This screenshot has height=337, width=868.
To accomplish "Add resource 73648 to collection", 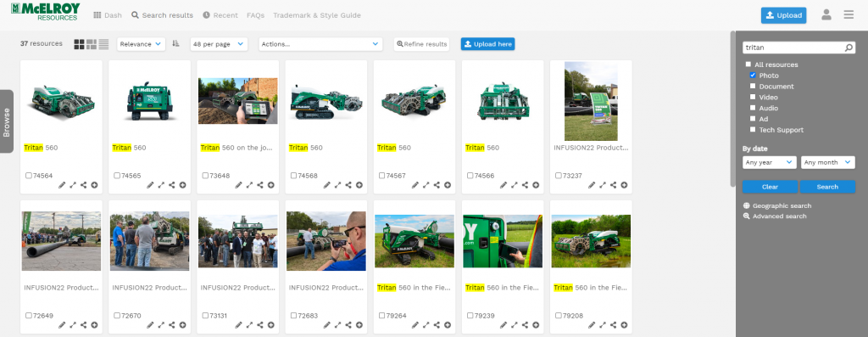I will pos(270,185).
